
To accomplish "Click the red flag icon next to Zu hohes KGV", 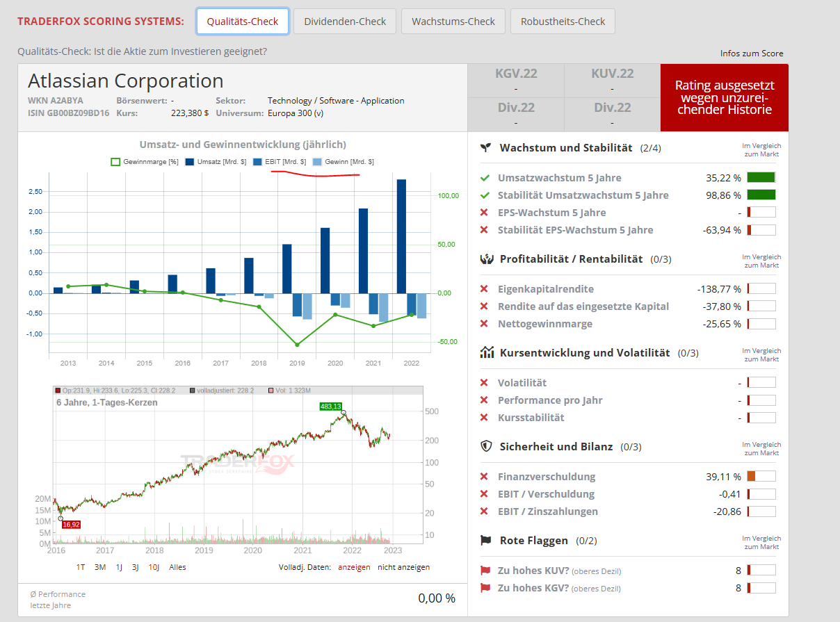I will (x=485, y=588).
